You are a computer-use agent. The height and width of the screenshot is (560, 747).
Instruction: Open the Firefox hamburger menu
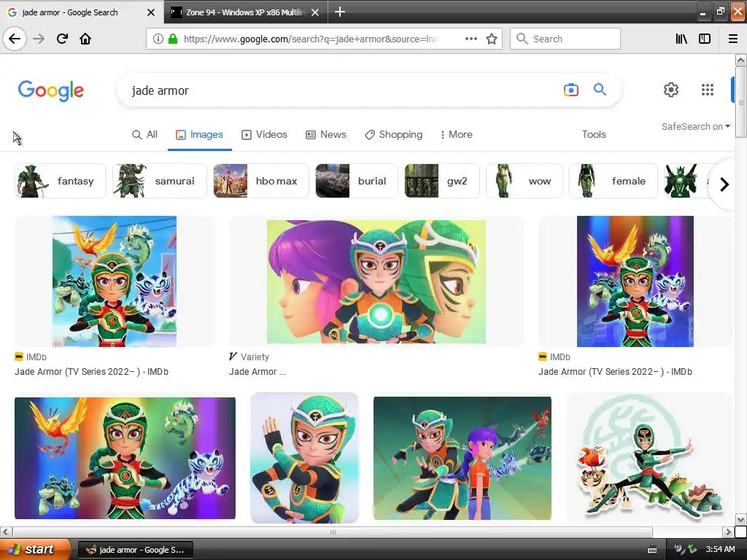[x=733, y=39]
